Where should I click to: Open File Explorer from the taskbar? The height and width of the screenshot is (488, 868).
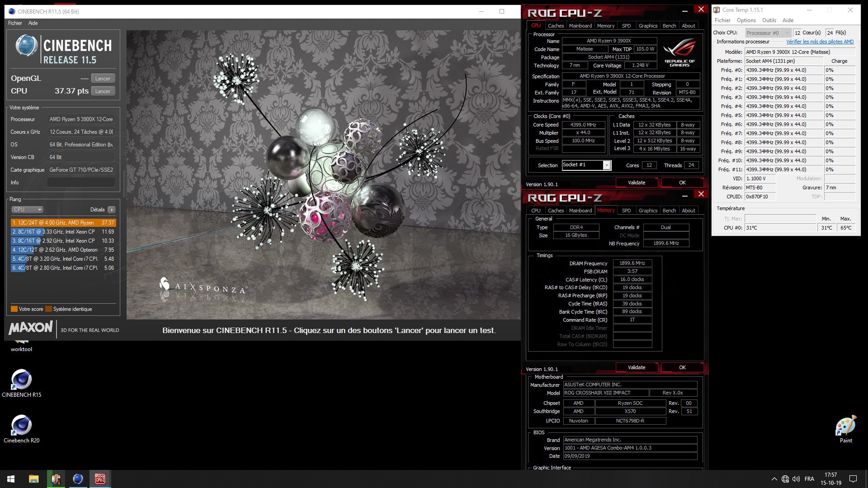pyautogui.click(x=33, y=479)
